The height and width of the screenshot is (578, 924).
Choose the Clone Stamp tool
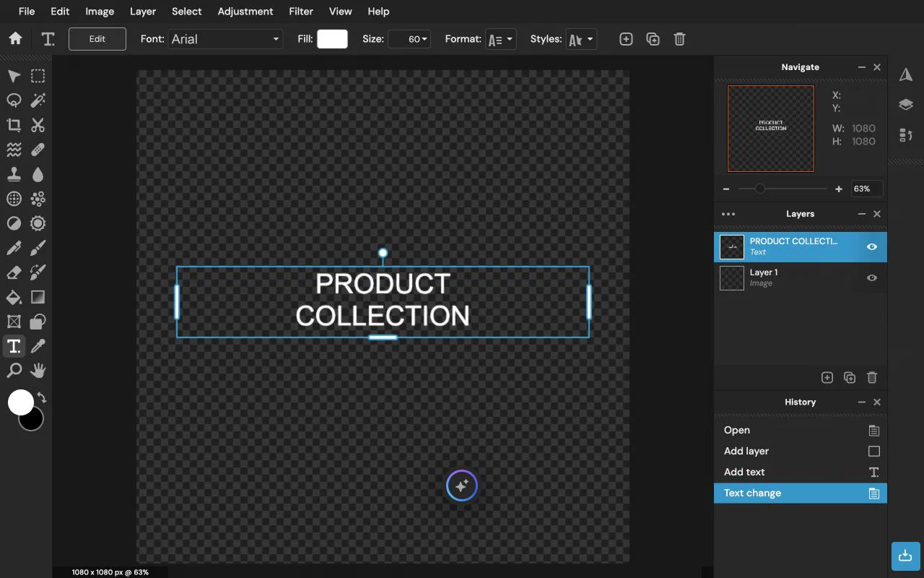14,174
